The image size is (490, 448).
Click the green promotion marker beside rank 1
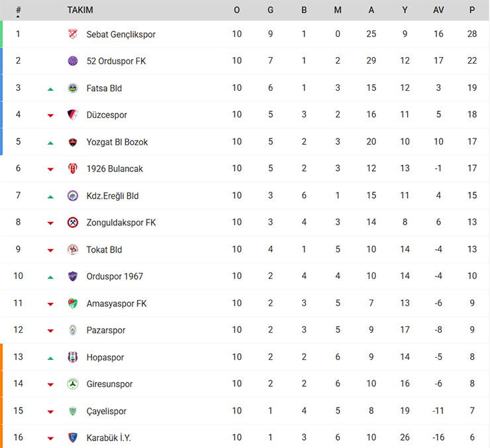(1, 34)
